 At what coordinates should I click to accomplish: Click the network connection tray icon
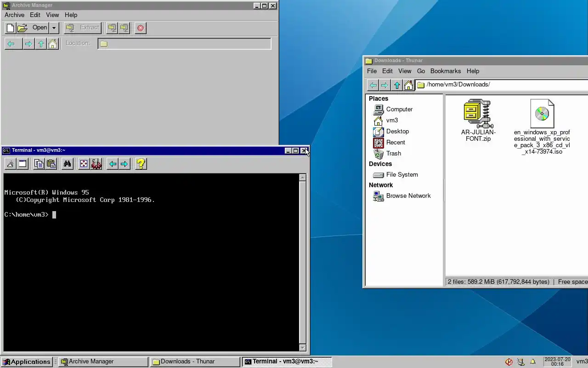pyautogui.click(x=521, y=362)
